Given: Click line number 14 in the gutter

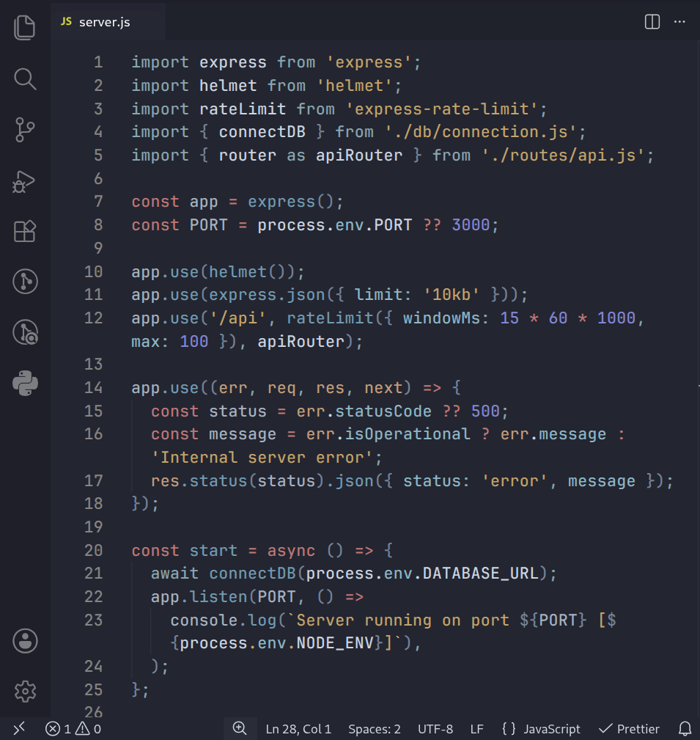Looking at the screenshot, I should point(93,388).
